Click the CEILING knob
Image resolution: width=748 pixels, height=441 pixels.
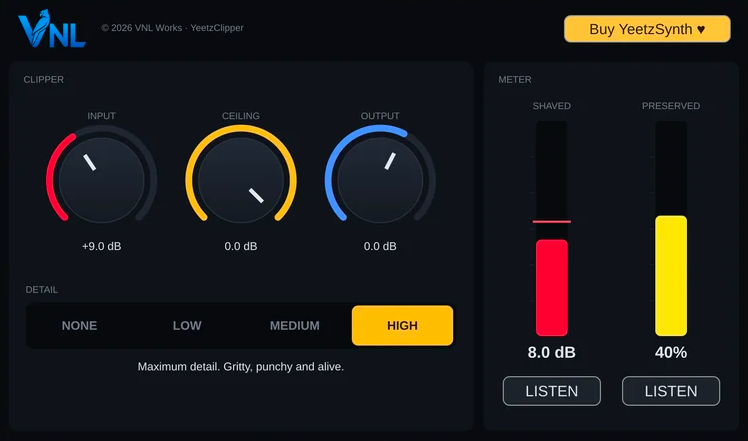241,180
